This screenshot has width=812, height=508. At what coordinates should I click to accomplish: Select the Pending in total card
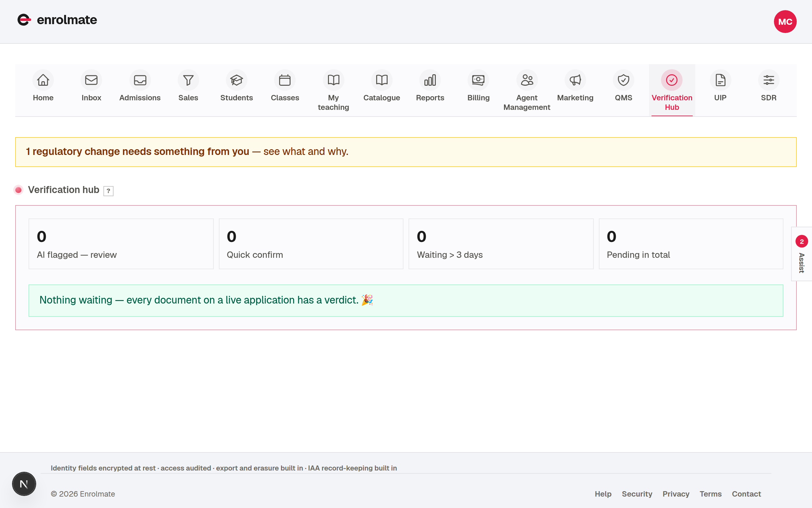[691, 244]
